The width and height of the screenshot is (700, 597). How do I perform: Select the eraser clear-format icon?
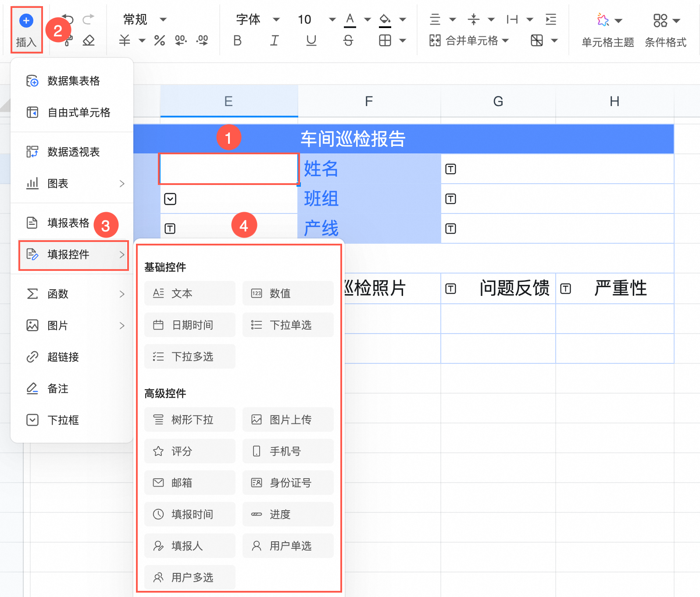[x=89, y=41]
